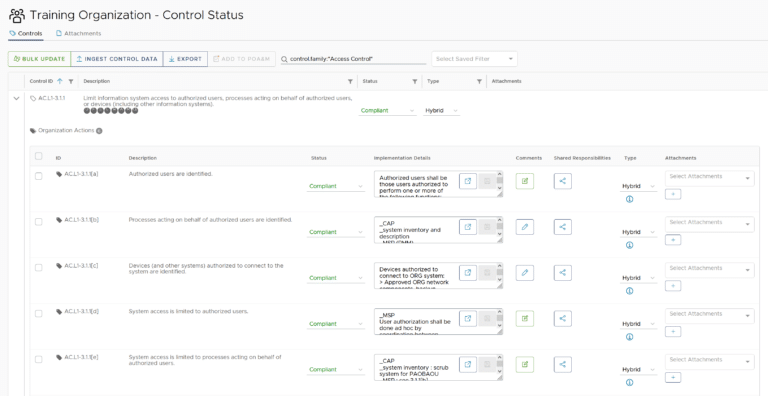Open the pop-out editor for AC.L1-3.1.1[a] implementation details

(468, 181)
